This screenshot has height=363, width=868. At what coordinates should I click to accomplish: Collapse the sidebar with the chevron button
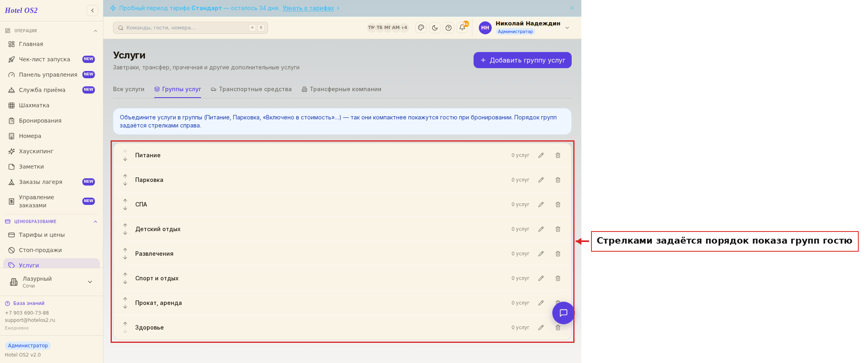pos(92,10)
